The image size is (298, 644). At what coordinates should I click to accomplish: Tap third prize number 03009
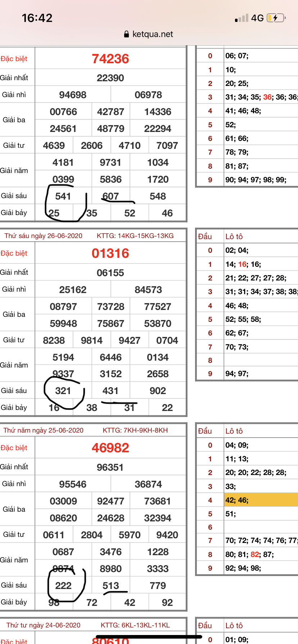(x=63, y=501)
